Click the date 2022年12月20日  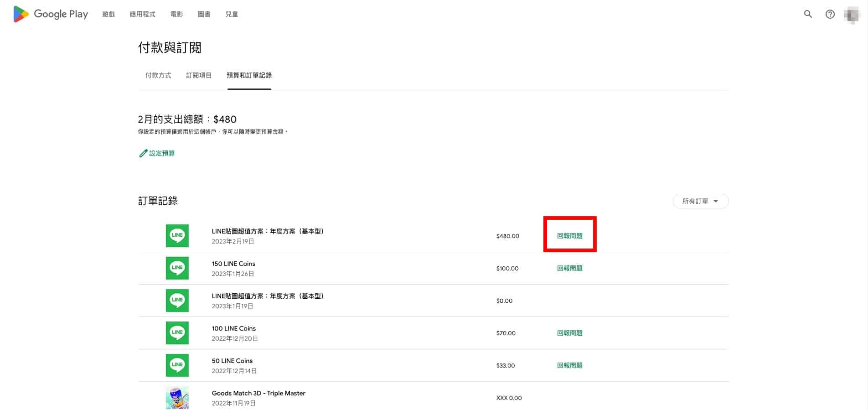pos(235,338)
